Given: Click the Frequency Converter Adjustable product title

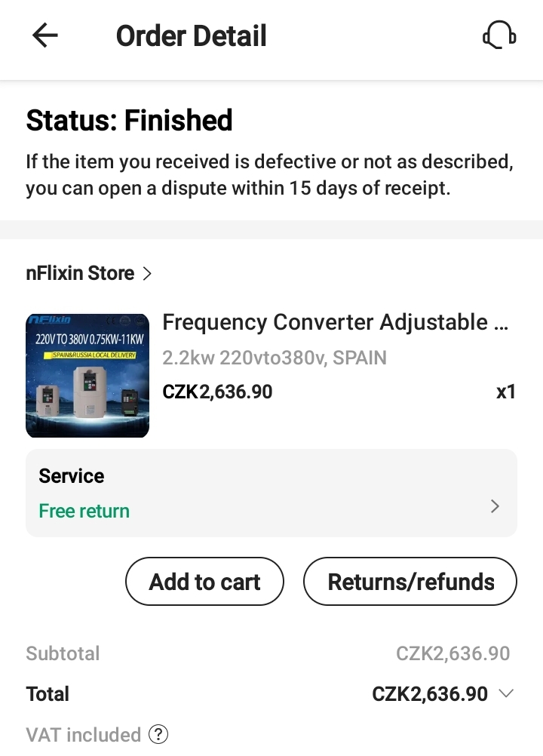Looking at the screenshot, I should (x=336, y=323).
